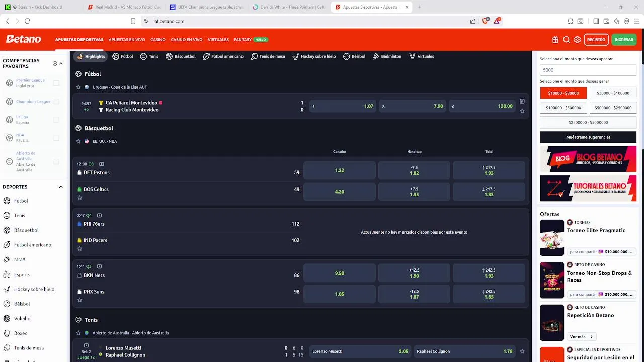Bet on BOS Celtics winner at 4.20
The width and height of the screenshot is (644, 362).
pos(340,192)
